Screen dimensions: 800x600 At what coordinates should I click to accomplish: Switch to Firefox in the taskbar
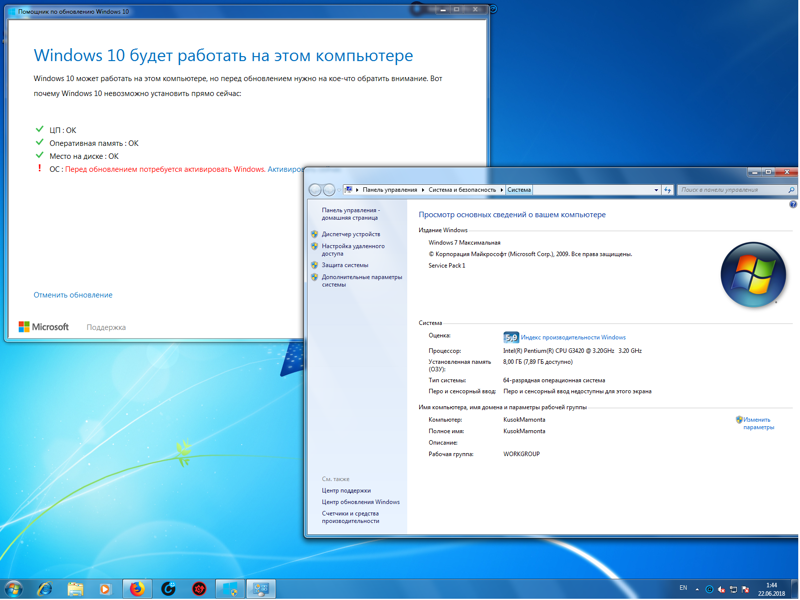(x=137, y=589)
